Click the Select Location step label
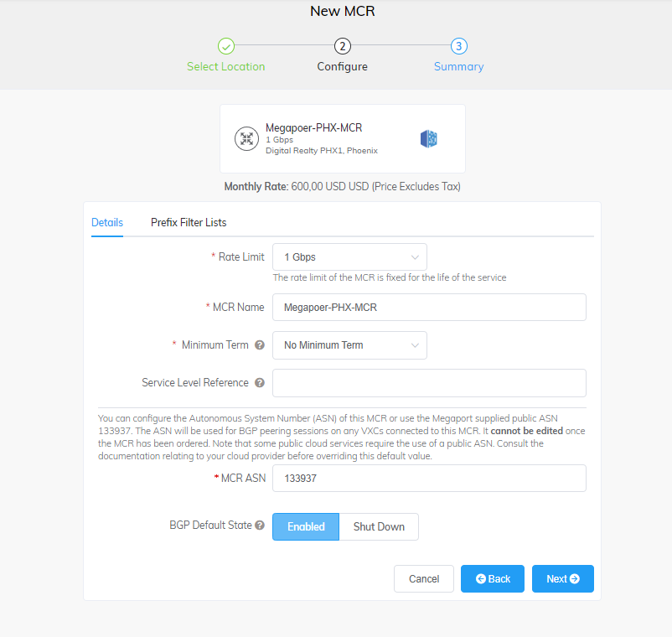Screen dimensions: 672x637 (226, 66)
